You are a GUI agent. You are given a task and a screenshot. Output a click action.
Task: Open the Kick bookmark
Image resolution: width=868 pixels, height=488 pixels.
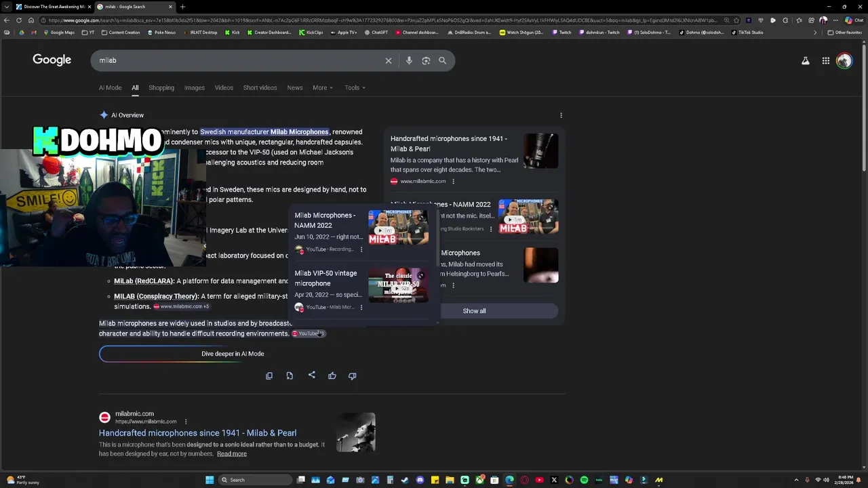(233, 33)
